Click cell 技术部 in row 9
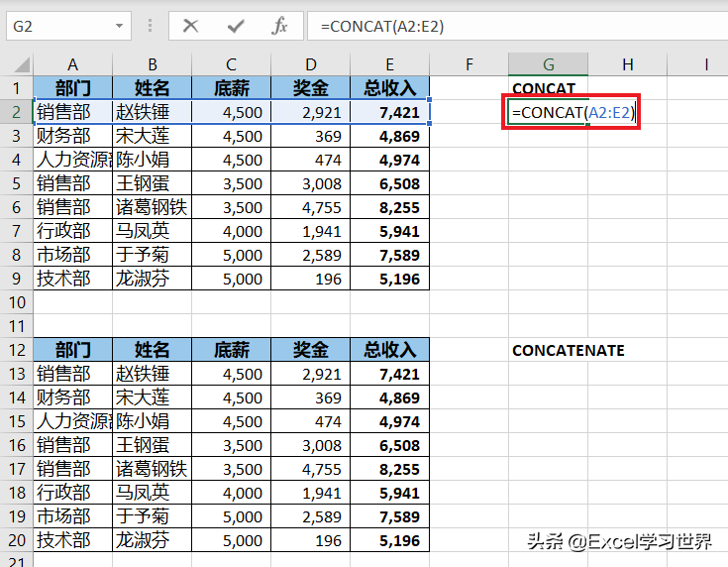Viewport: 728px width, 567px height. [x=73, y=279]
